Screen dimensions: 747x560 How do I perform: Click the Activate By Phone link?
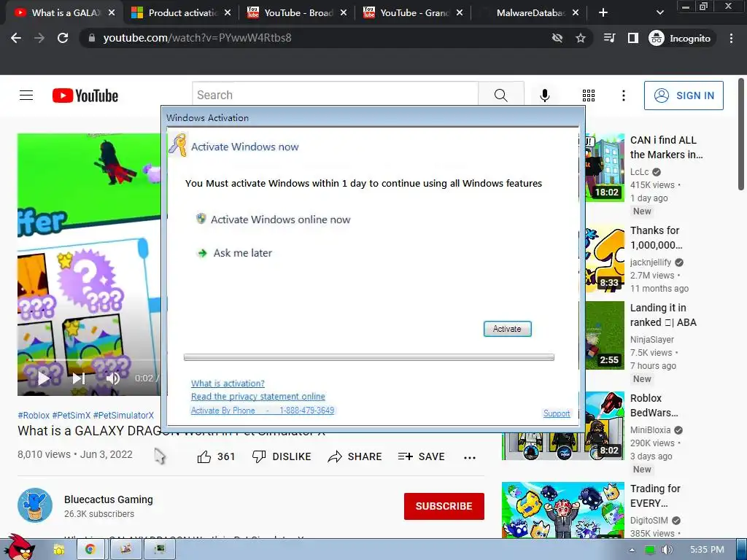pyautogui.click(x=263, y=411)
